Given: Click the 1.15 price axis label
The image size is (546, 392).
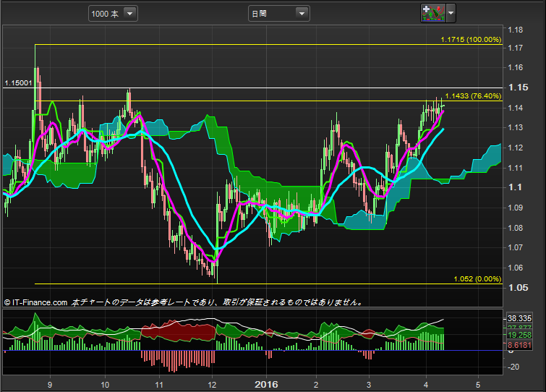Looking at the screenshot, I should coord(518,88).
